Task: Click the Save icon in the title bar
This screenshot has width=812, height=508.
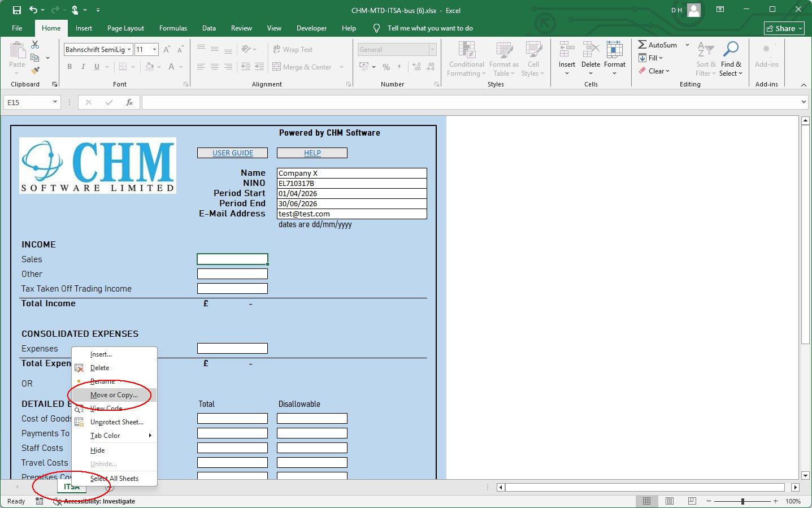Action: (x=16, y=10)
